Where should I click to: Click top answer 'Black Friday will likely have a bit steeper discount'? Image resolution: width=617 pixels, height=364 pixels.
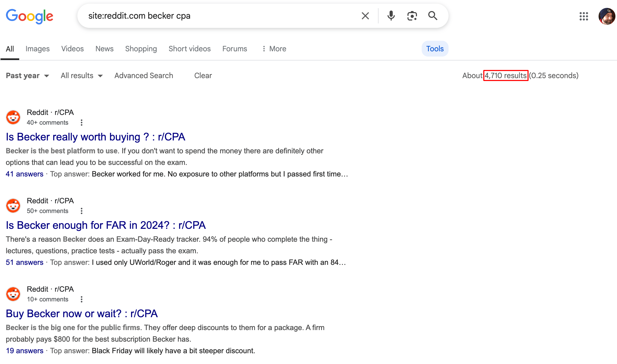[173, 351]
